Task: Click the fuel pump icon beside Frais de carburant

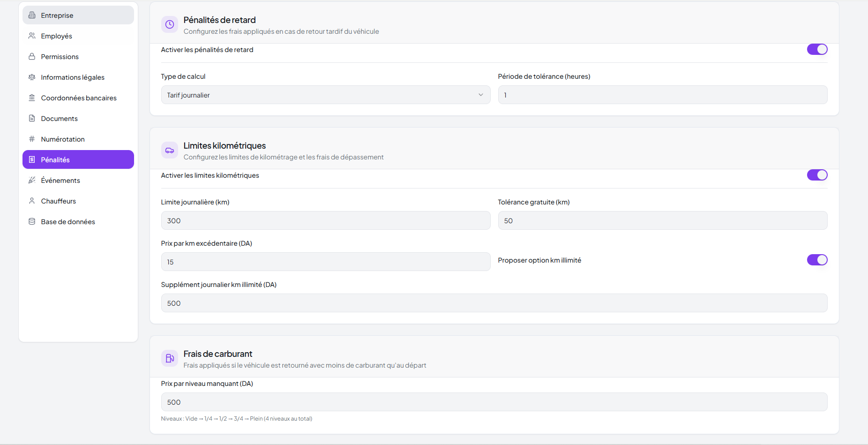Action: (170, 359)
